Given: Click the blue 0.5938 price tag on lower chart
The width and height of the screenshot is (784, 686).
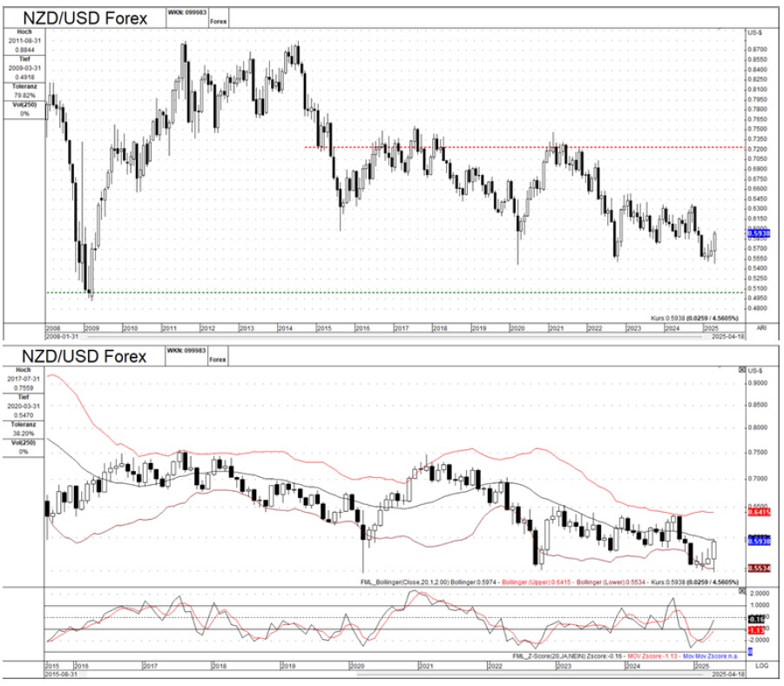Looking at the screenshot, I should pos(757,541).
